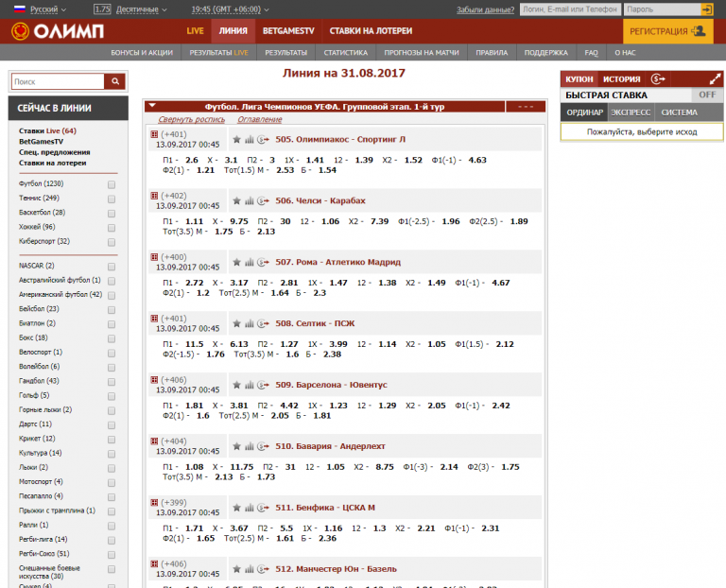Image resolution: width=726 pixels, height=588 pixels.
Task: Switch to ИСТОРИЯ coupon tab
Action: [621, 79]
